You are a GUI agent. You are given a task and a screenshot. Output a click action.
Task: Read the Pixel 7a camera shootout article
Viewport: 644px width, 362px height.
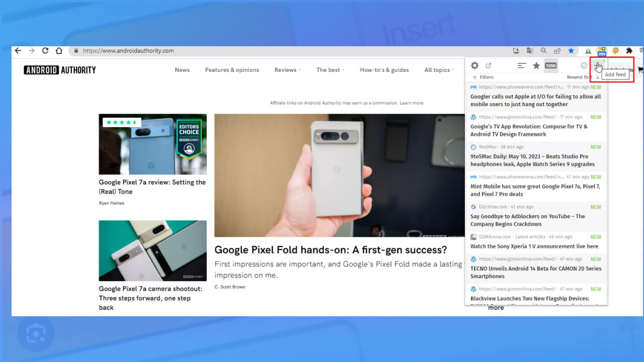point(150,298)
